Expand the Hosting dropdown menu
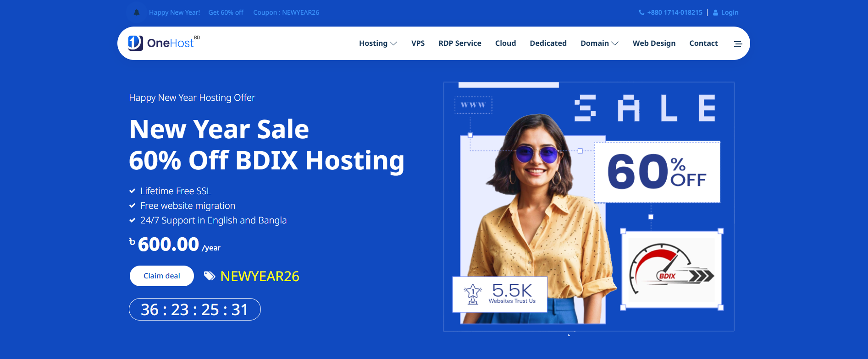 [378, 43]
